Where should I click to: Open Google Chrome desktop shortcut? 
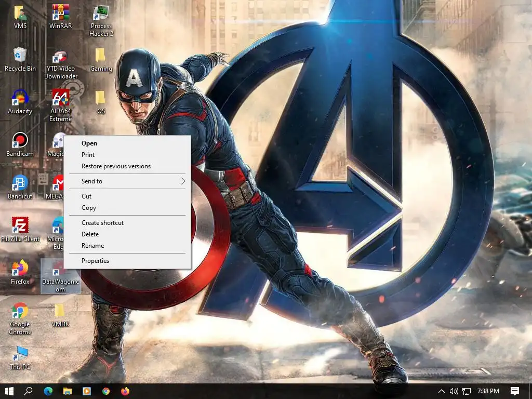tap(20, 318)
